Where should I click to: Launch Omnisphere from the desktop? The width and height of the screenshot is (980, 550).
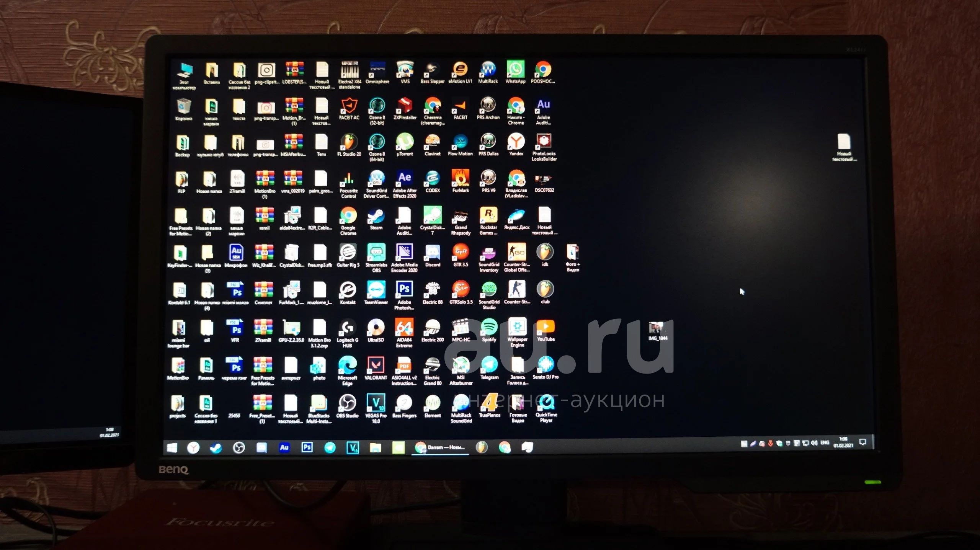377,72
